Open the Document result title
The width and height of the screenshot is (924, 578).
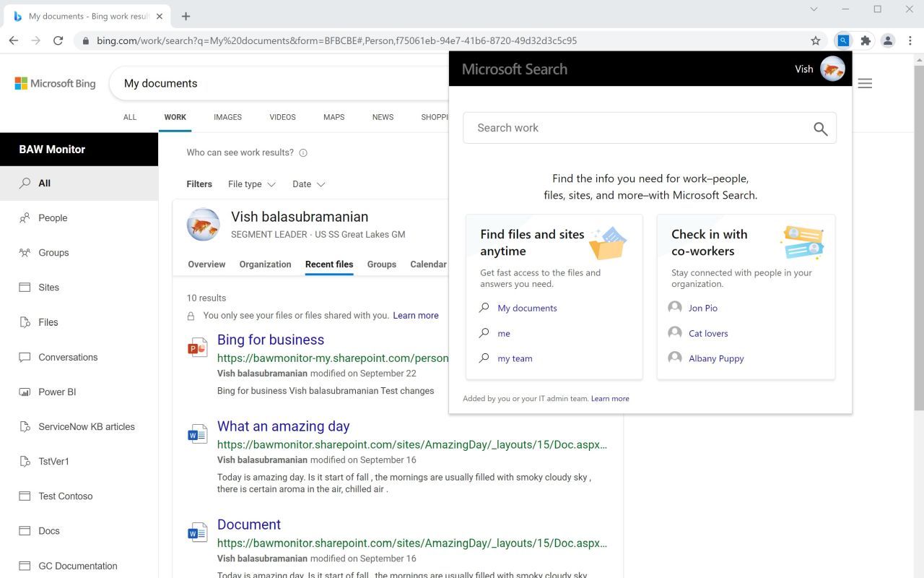tap(248, 525)
